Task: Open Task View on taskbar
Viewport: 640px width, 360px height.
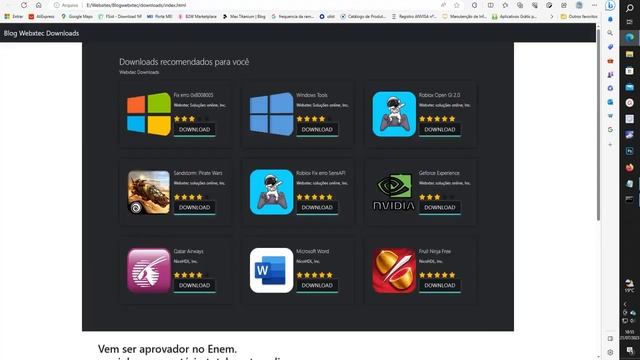Action: [x=629, y=22]
